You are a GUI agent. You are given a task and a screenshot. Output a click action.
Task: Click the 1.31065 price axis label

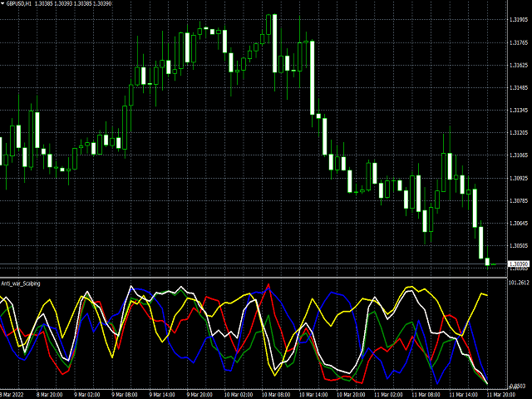pos(518,155)
